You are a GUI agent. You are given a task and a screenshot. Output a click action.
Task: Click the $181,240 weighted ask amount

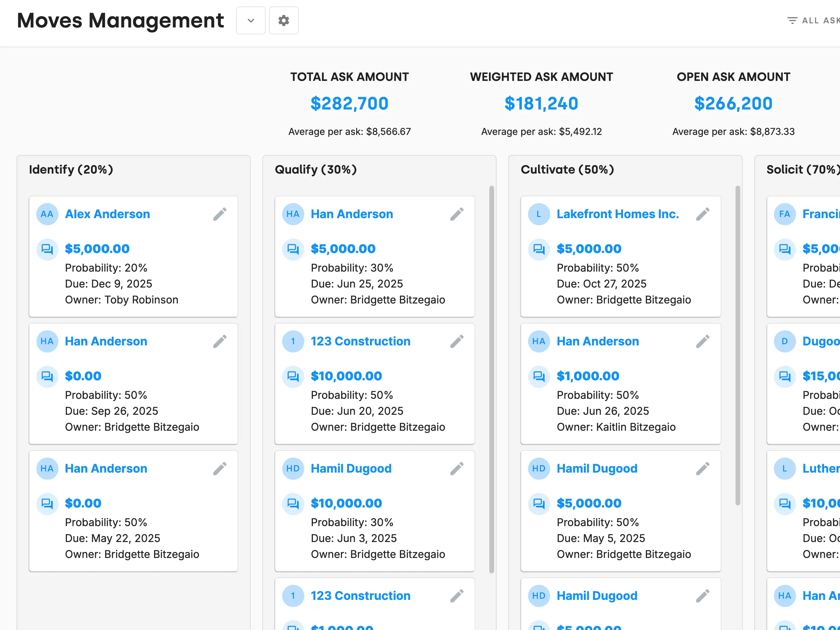tap(541, 104)
